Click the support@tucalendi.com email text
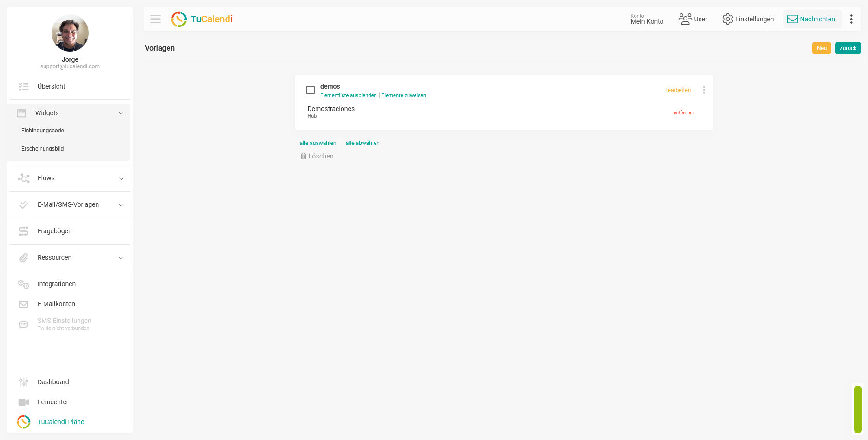This screenshot has height=440, width=868. coord(70,66)
